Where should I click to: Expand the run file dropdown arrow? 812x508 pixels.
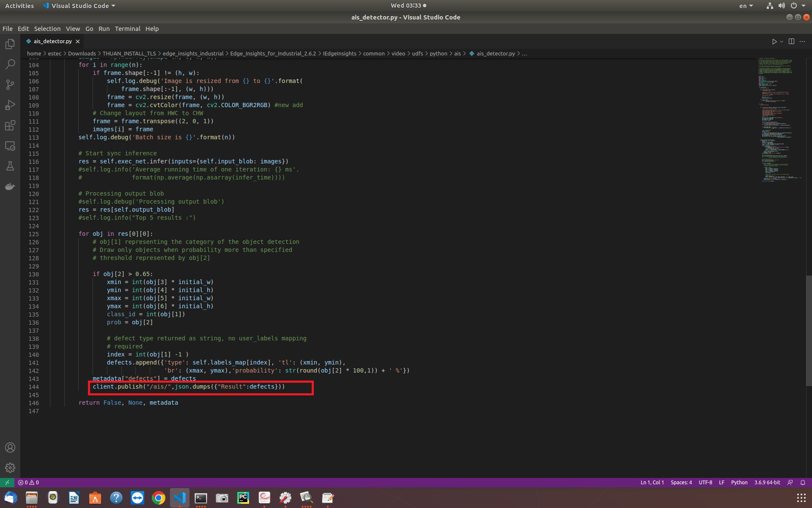pyautogui.click(x=782, y=41)
